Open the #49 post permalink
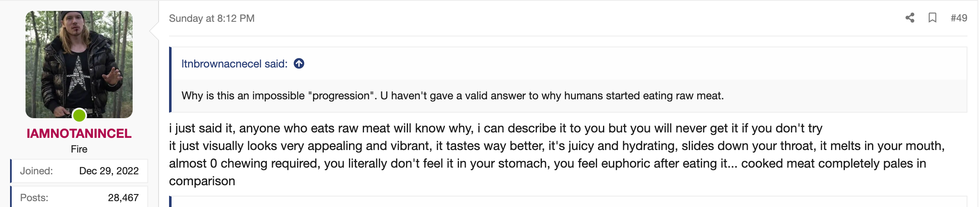The height and width of the screenshot is (207, 980). point(959,18)
